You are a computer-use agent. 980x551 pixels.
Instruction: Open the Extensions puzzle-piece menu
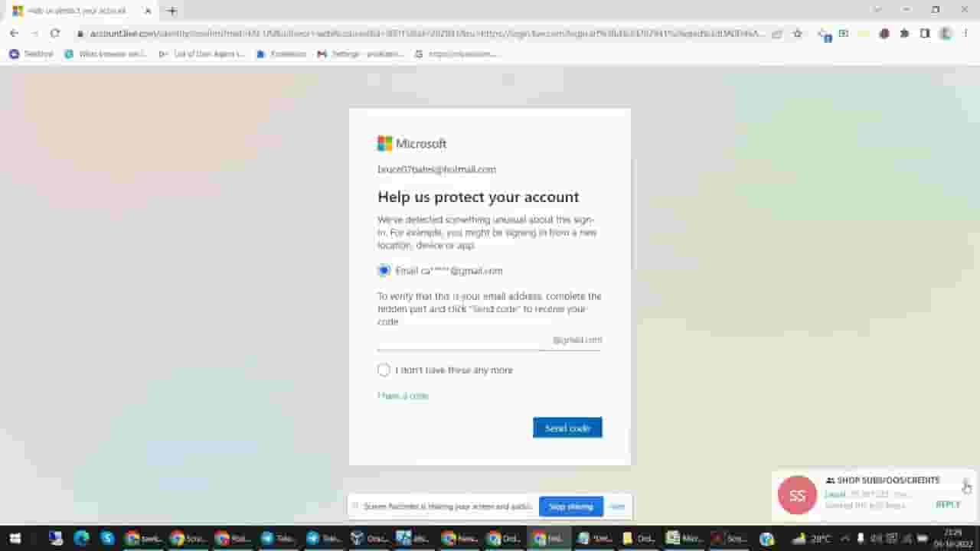904,34
